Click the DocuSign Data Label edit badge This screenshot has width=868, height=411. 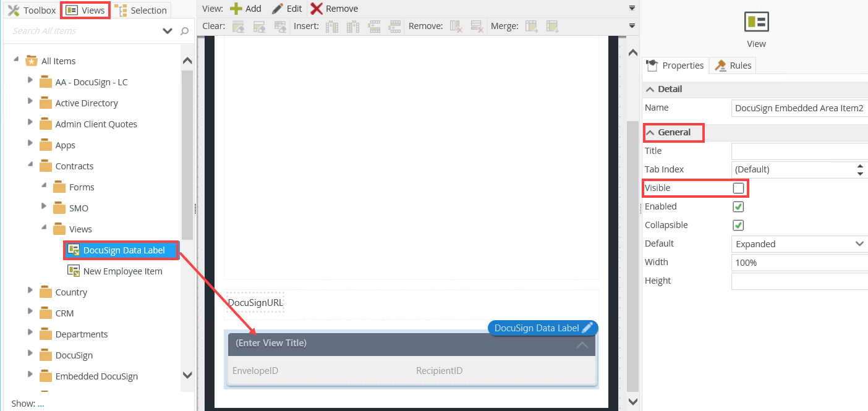pyautogui.click(x=543, y=328)
